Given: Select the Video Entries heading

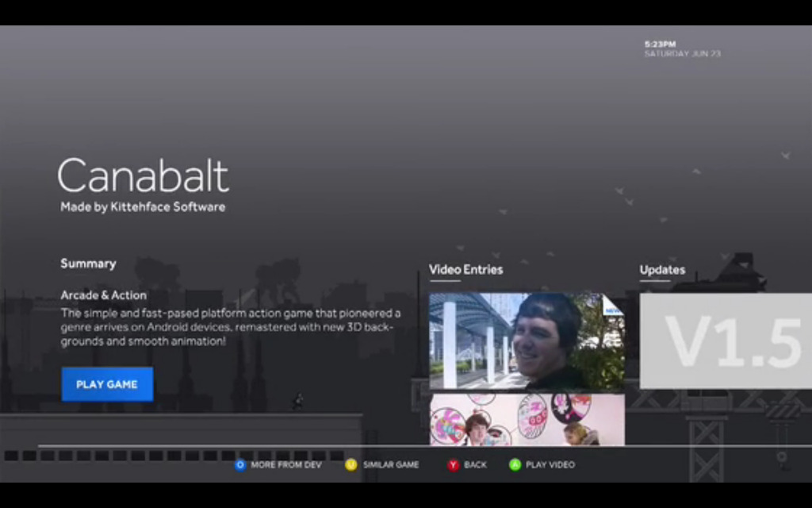Looking at the screenshot, I should [x=465, y=270].
